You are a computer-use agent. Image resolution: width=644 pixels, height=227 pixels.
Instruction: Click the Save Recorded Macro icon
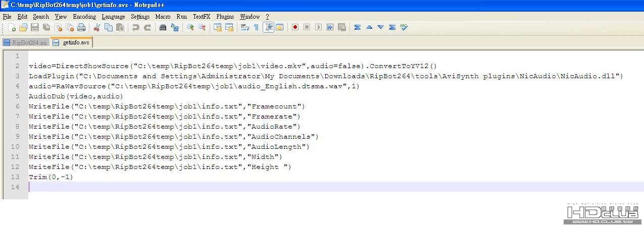click(341, 27)
